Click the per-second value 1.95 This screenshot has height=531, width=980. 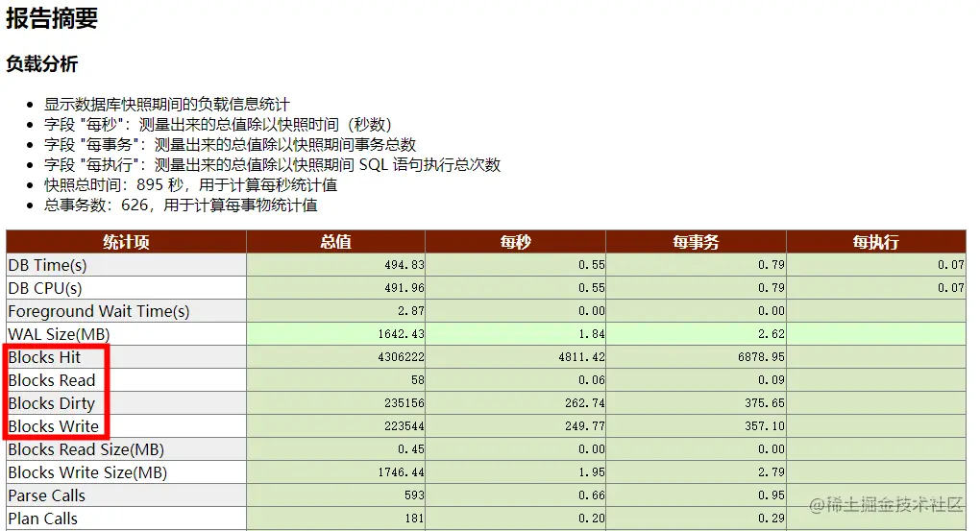tap(591, 472)
